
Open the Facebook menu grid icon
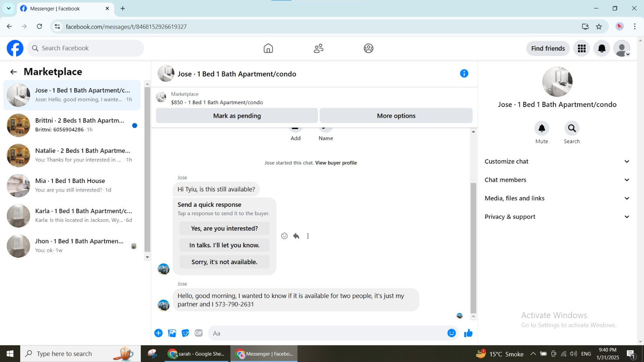pos(582,48)
